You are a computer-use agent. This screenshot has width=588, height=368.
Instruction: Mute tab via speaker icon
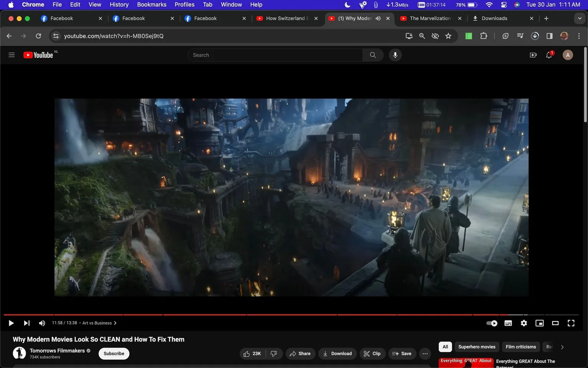[378, 18]
